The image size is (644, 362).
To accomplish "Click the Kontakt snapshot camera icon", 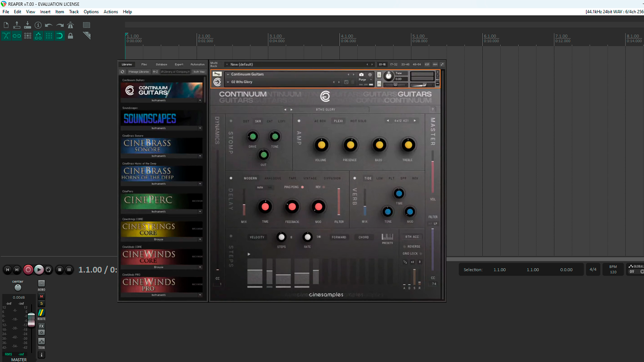I will pos(362,74).
